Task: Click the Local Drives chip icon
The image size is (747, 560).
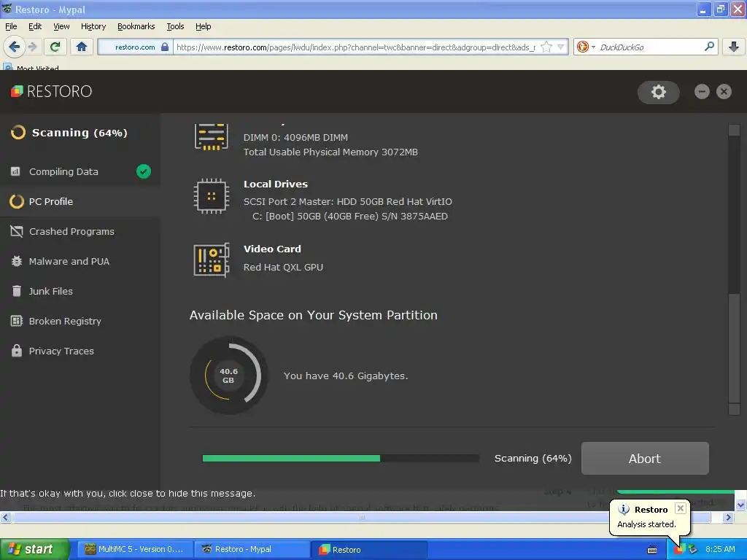Action: click(212, 196)
